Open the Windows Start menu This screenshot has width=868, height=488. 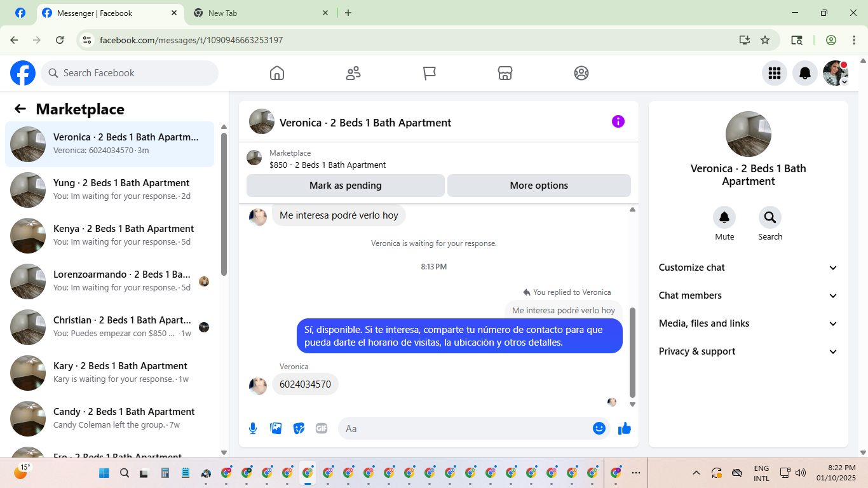pos(104,473)
